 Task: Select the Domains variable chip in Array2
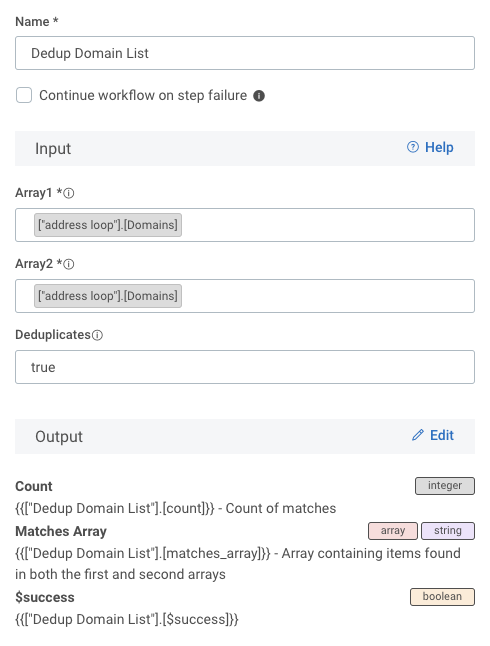pyautogui.click(x=108, y=296)
